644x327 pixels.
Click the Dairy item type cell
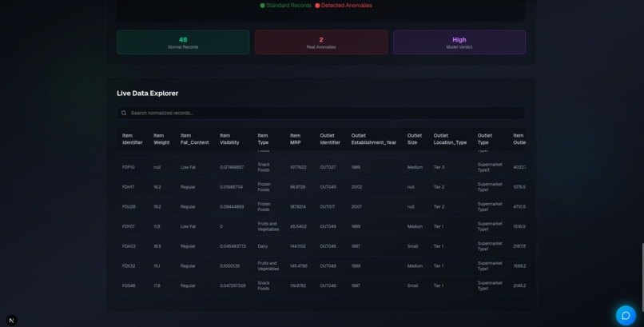(x=262, y=246)
